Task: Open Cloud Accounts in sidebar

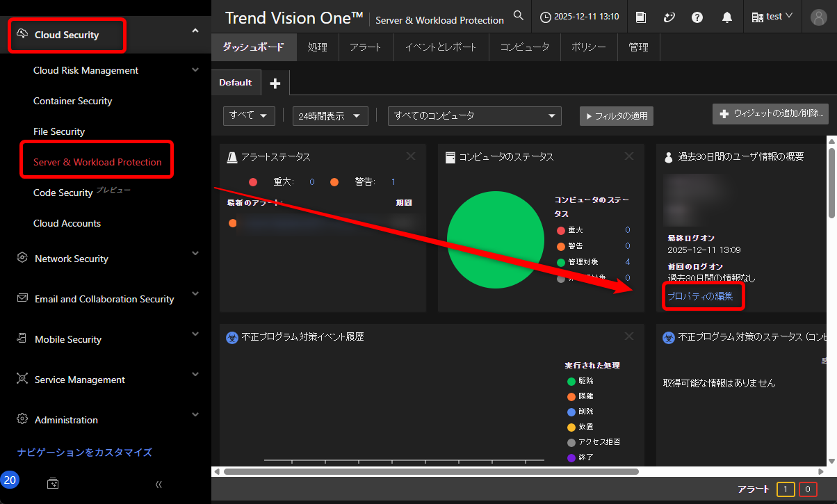Action: point(67,223)
